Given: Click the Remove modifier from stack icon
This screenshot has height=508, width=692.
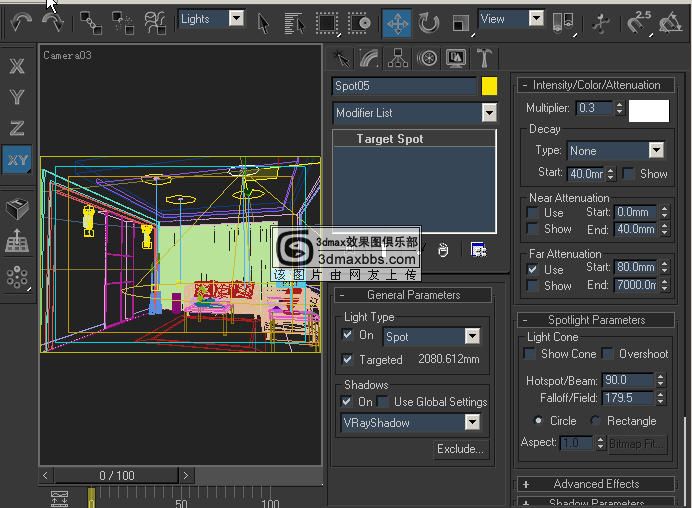Looking at the screenshot, I should tap(443, 250).
